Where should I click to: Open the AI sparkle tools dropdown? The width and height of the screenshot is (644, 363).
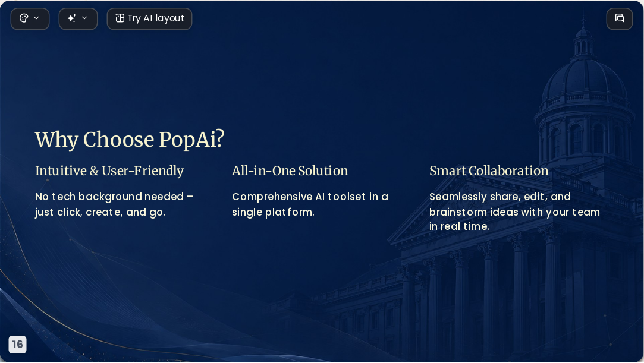pos(78,18)
